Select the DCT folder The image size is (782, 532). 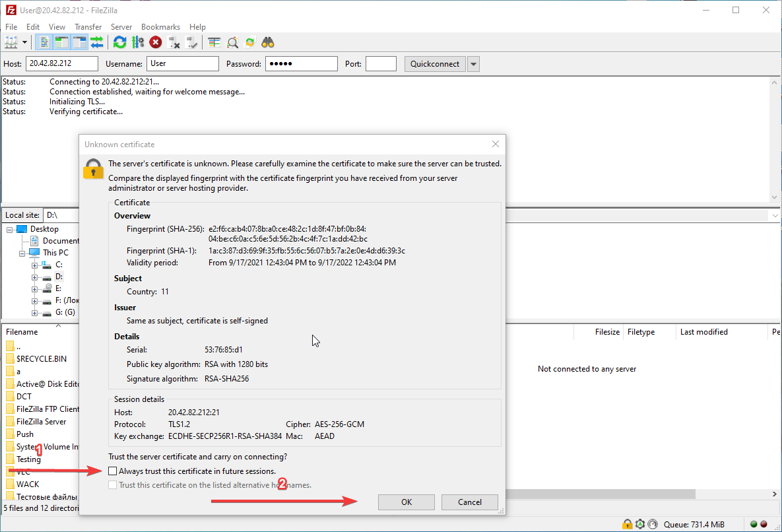click(x=24, y=397)
